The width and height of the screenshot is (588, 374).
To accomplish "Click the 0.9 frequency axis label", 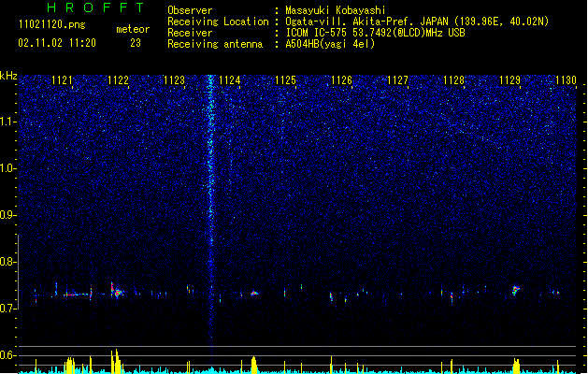I will pyautogui.click(x=8, y=215).
